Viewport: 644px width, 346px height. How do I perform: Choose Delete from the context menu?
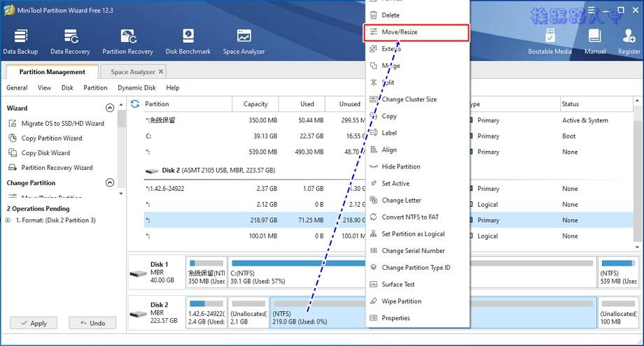tap(417, 15)
